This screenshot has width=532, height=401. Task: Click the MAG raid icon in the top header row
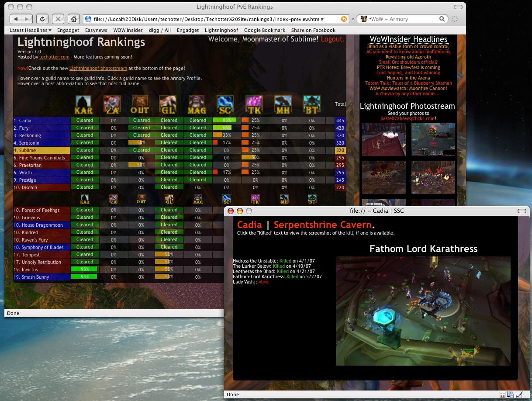(x=197, y=105)
